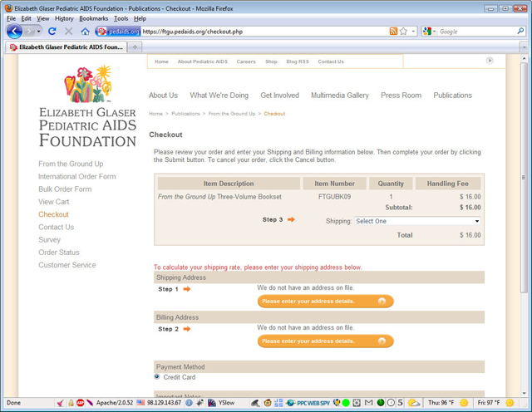This screenshot has width=532, height=412.
Task: Open YSlow from the status bar
Action: pyautogui.click(x=221, y=403)
